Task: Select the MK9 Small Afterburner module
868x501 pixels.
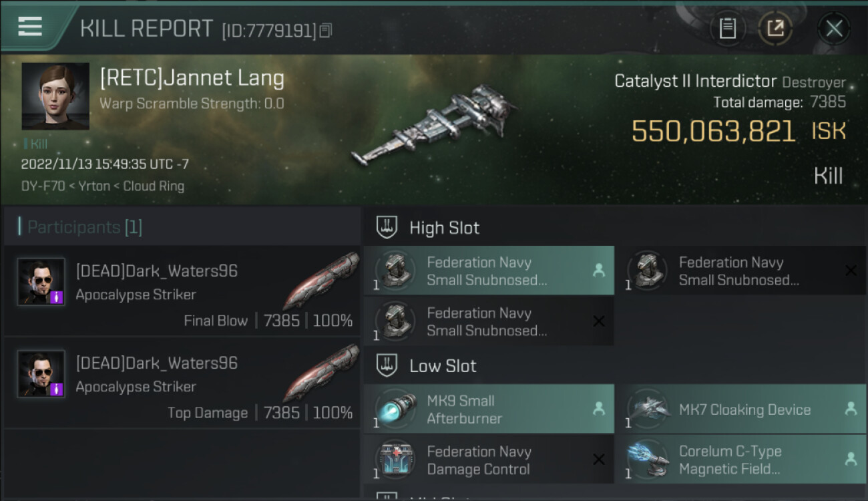Action: [489, 409]
